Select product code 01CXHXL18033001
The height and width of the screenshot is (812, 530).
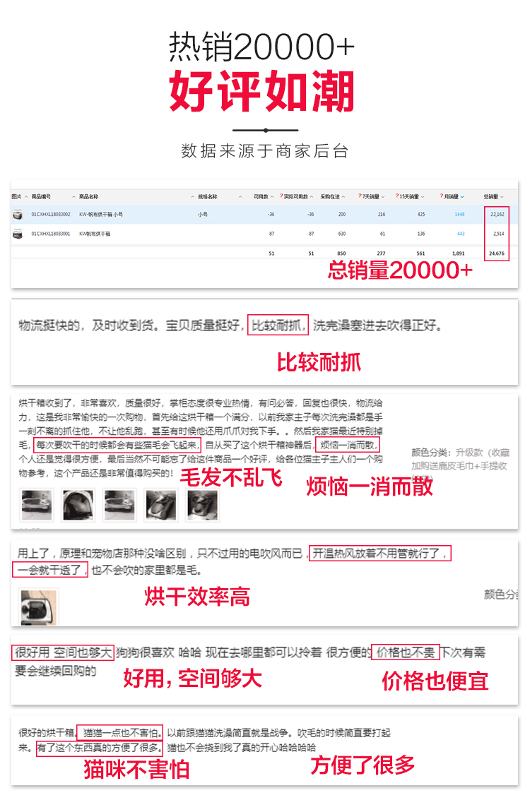pyautogui.click(x=51, y=234)
